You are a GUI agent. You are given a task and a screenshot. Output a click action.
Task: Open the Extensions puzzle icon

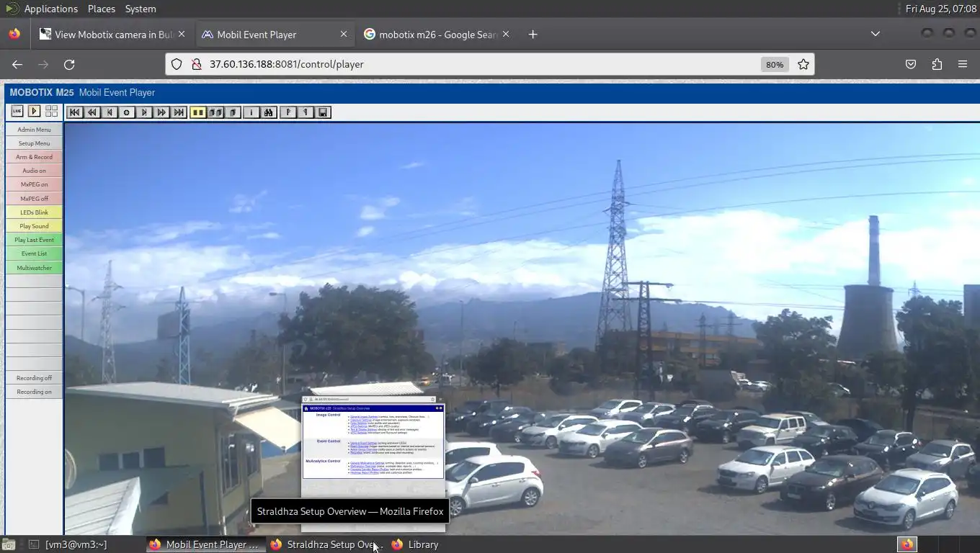pos(937,64)
